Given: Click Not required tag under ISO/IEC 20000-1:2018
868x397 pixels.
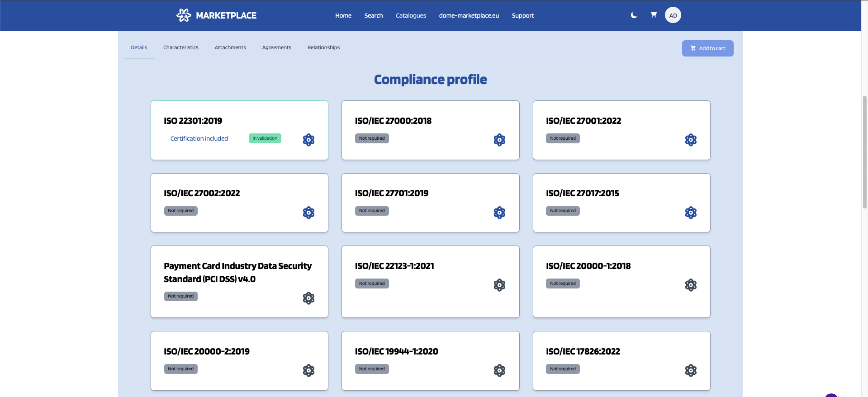Looking at the screenshot, I should pyautogui.click(x=563, y=284).
